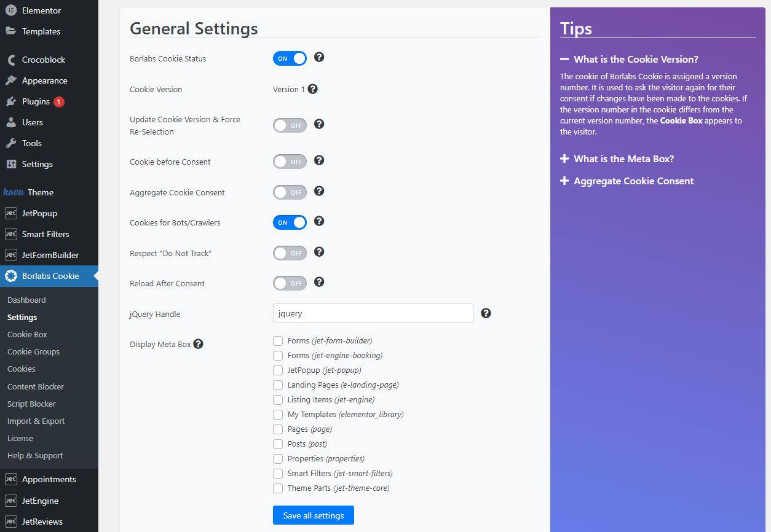Open Cookies submenu item
The height and width of the screenshot is (532, 771).
coord(22,369)
